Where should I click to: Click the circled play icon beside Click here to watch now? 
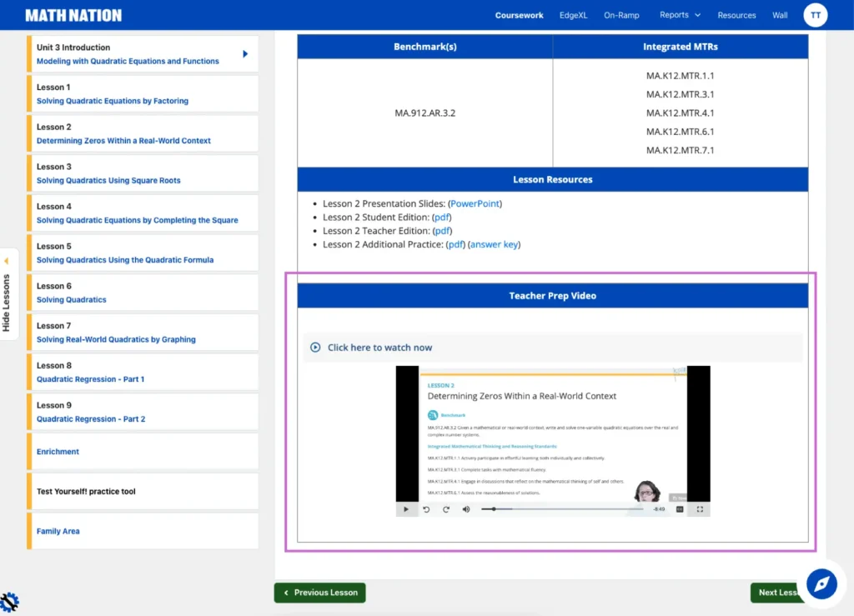point(315,348)
